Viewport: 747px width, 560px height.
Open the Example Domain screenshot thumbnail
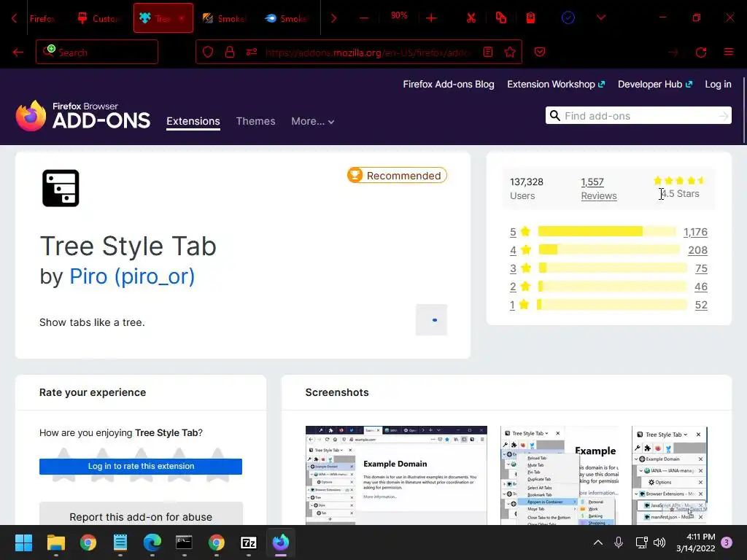[x=396, y=475]
